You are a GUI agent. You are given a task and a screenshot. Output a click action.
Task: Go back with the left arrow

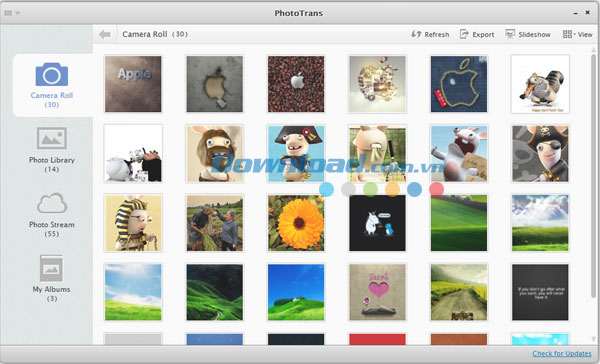[104, 34]
